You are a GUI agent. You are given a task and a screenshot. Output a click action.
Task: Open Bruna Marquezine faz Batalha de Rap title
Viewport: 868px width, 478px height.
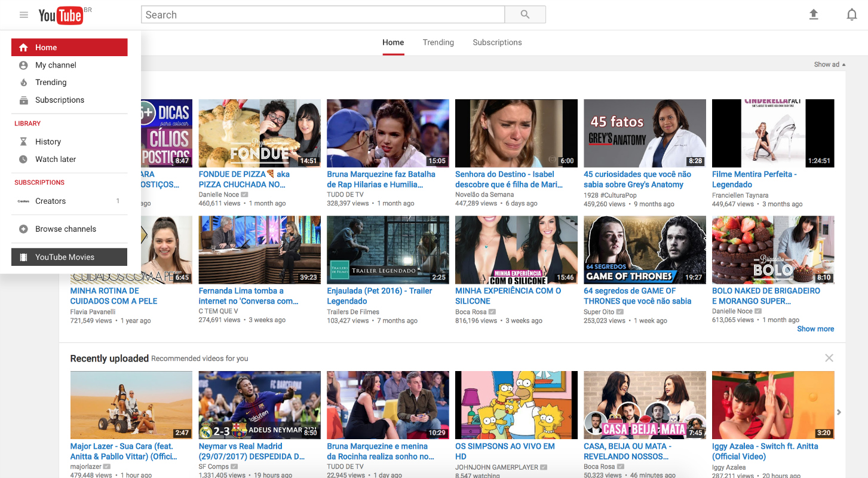[381, 179]
